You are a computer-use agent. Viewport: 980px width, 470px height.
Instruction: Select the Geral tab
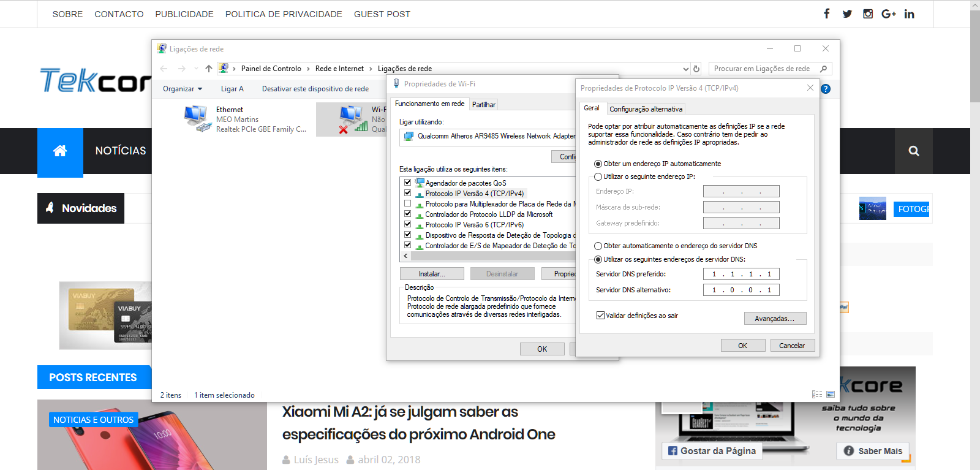point(592,108)
